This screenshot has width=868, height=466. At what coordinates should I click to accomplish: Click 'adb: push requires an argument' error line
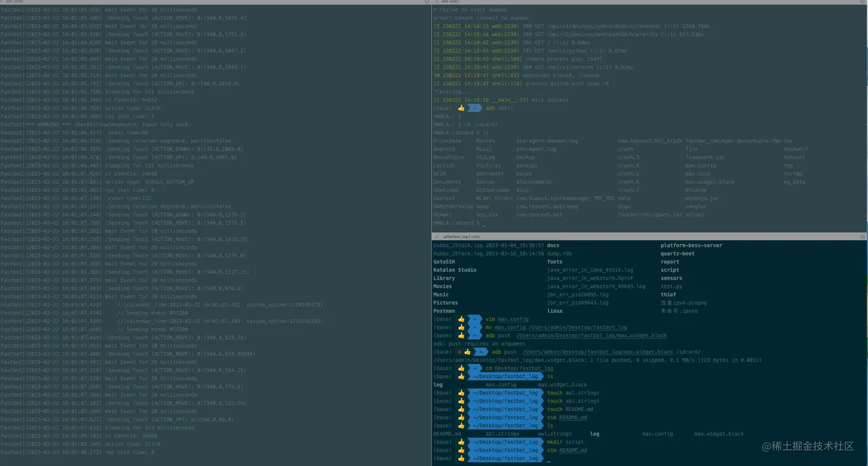(479, 344)
